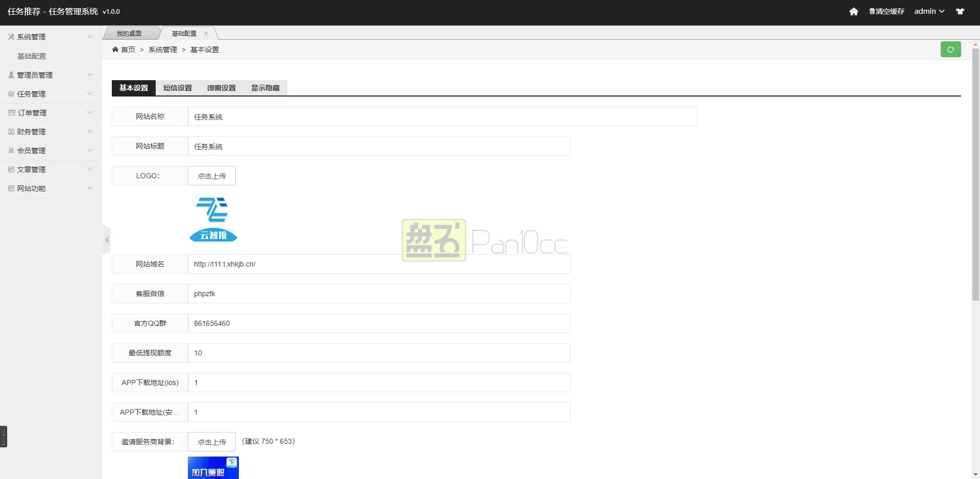Select the 财务管理 finance icon in sidebar
The height and width of the screenshot is (479, 980).
[10, 131]
